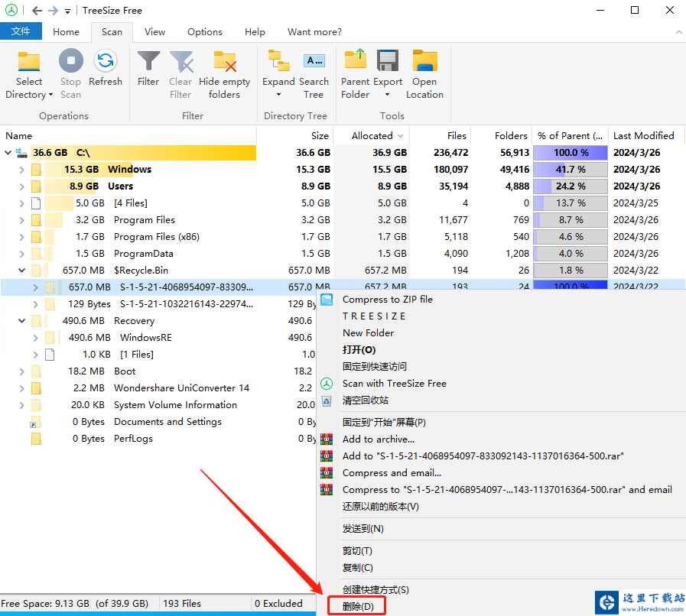
Task: Open the Expand dropdown arrow
Action: [x=278, y=95]
